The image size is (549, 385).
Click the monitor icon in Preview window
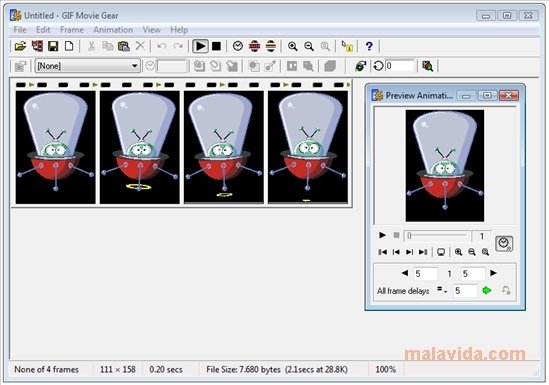(x=441, y=252)
